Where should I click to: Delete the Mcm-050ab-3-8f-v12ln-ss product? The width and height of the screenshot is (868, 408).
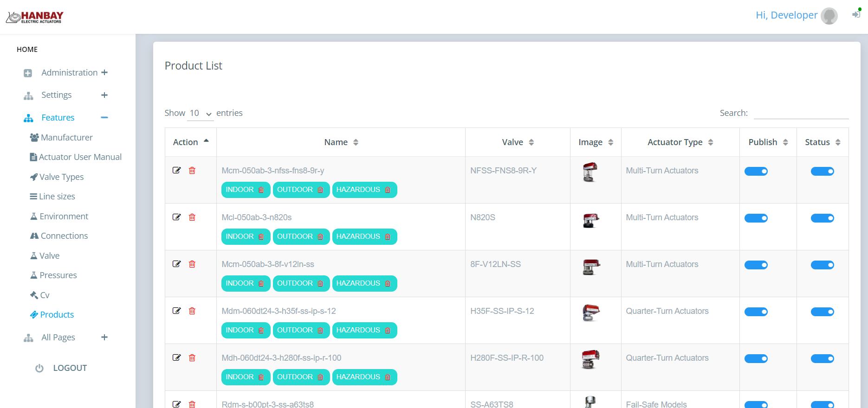point(192,264)
